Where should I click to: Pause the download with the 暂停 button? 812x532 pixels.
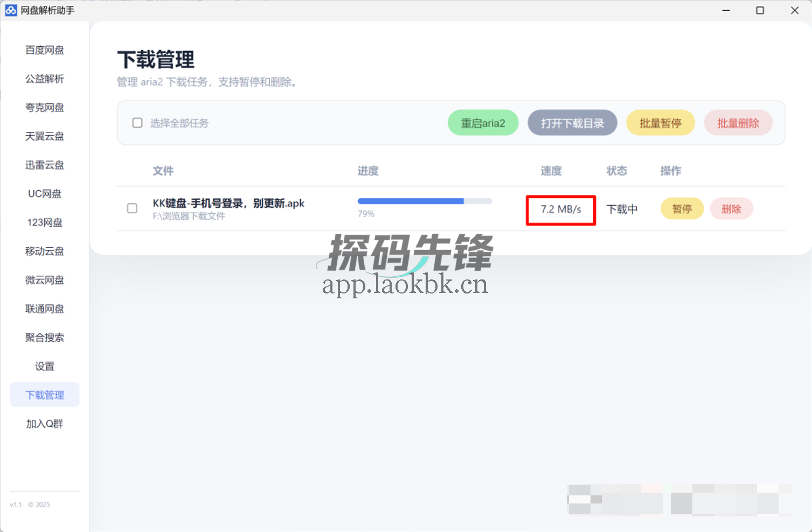pyautogui.click(x=682, y=208)
